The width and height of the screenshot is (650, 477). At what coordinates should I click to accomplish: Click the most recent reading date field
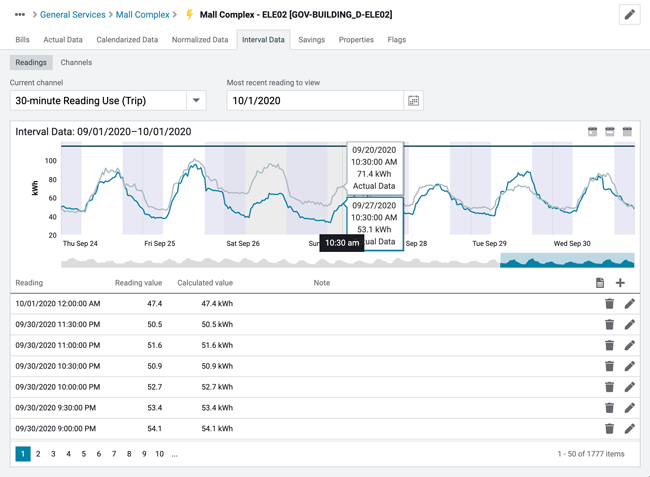pos(315,101)
